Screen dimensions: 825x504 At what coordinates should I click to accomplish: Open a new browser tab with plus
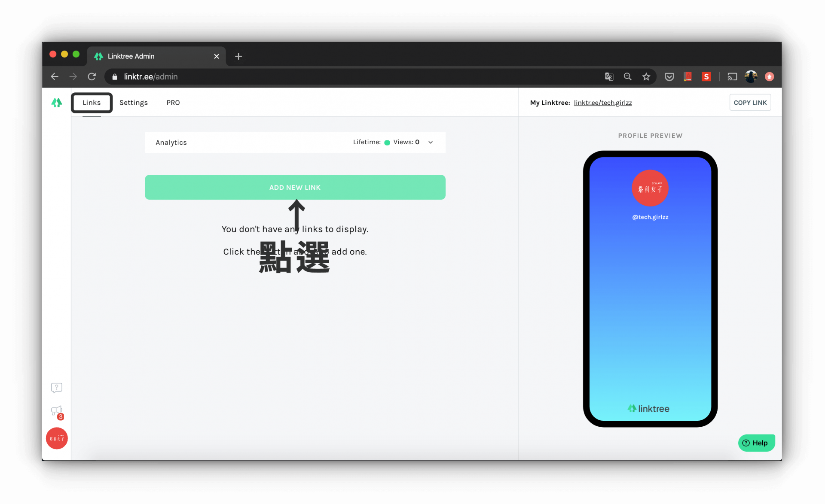point(238,56)
